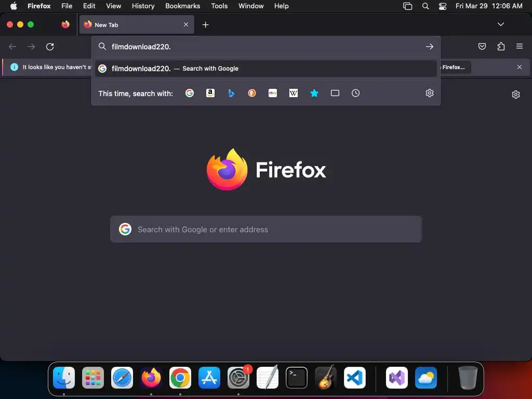Image resolution: width=532 pixels, height=399 pixels.
Task: Open a new tab with plus button
Action: (x=205, y=25)
